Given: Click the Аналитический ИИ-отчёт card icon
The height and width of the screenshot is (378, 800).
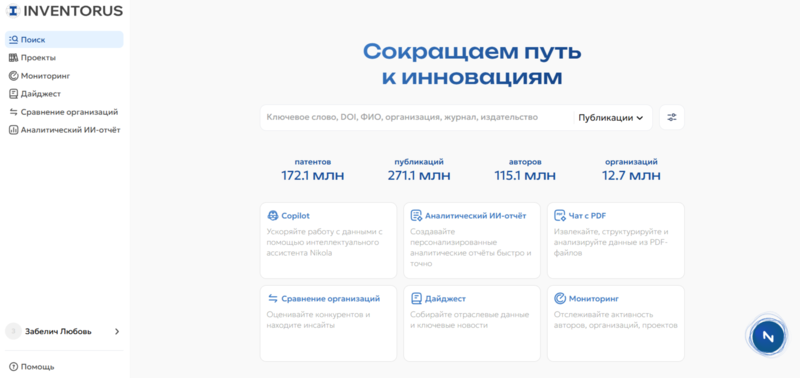Looking at the screenshot, I should pyautogui.click(x=416, y=216).
